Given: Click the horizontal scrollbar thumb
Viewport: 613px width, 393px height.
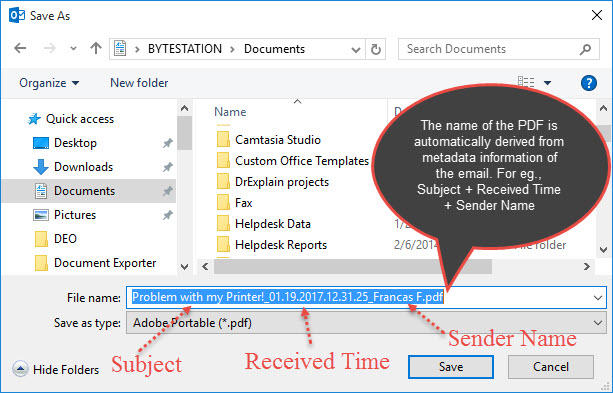Looking at the screenshot, I should (353, 267).
